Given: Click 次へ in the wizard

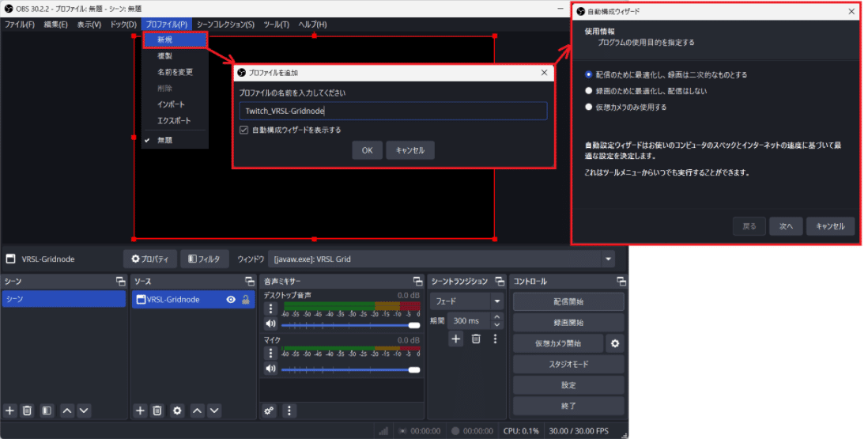Looking at the screenshot, I should tap(786, 226).
